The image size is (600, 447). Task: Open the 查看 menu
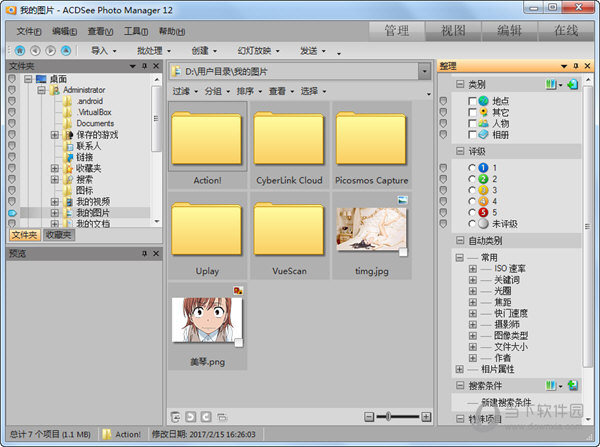100,31
